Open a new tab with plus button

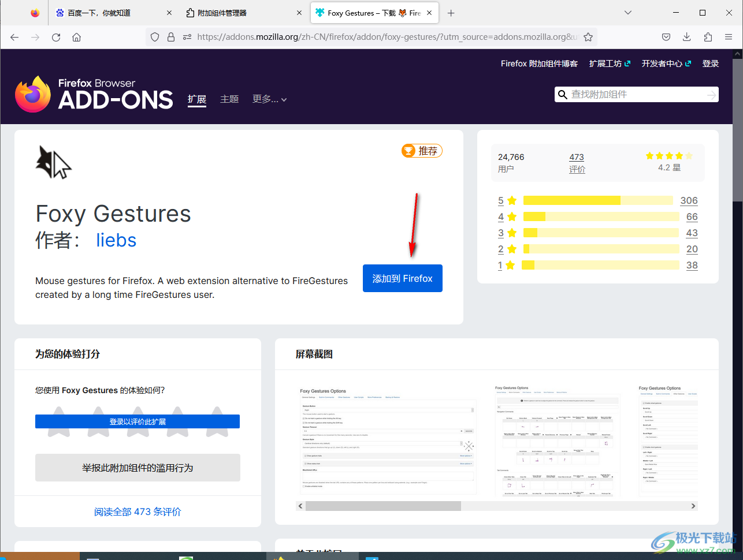pyautogui.click(x=451, y=13)
